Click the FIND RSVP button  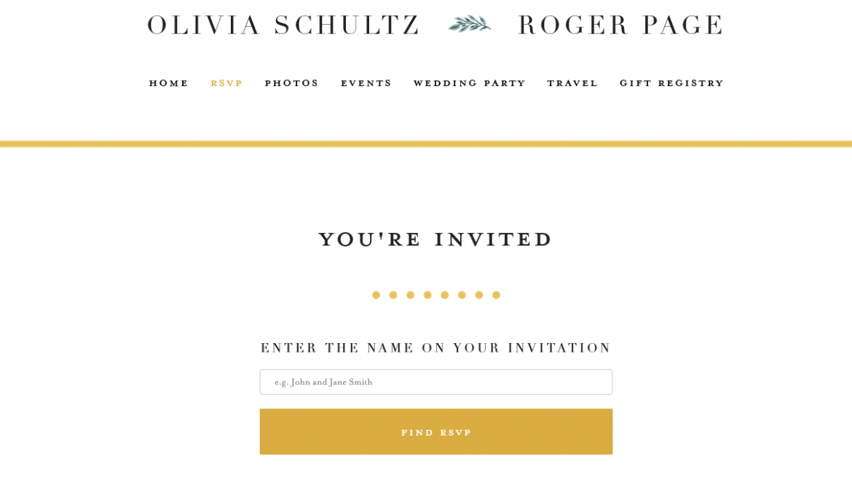tap(435, 431)
